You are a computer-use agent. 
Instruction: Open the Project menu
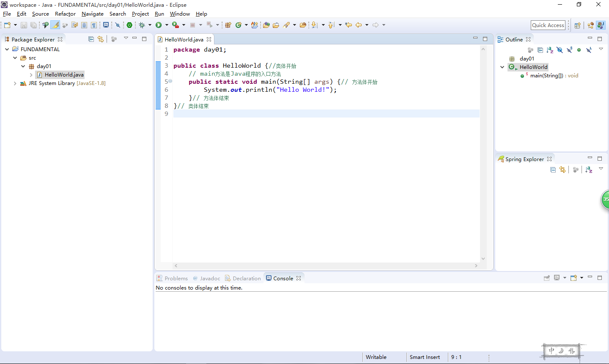[x=140, y=14]
